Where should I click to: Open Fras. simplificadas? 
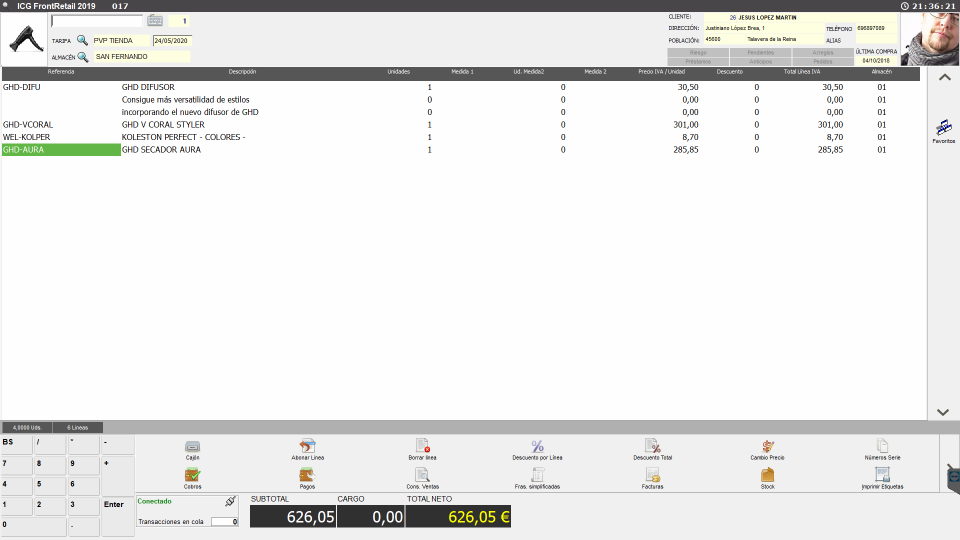tap(537, 478)
